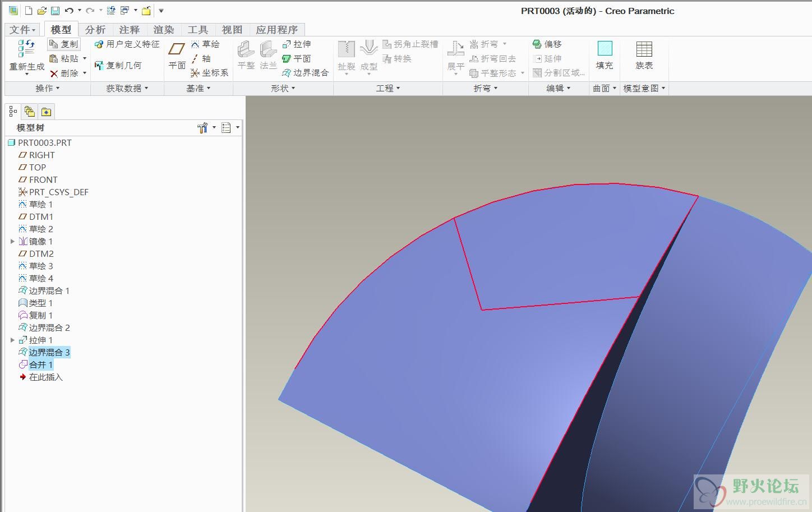Image resolution: width=812 pixels, height=512 pixels.
Task: Create a datum 平面 plane
Action: [x=177, y=56]
